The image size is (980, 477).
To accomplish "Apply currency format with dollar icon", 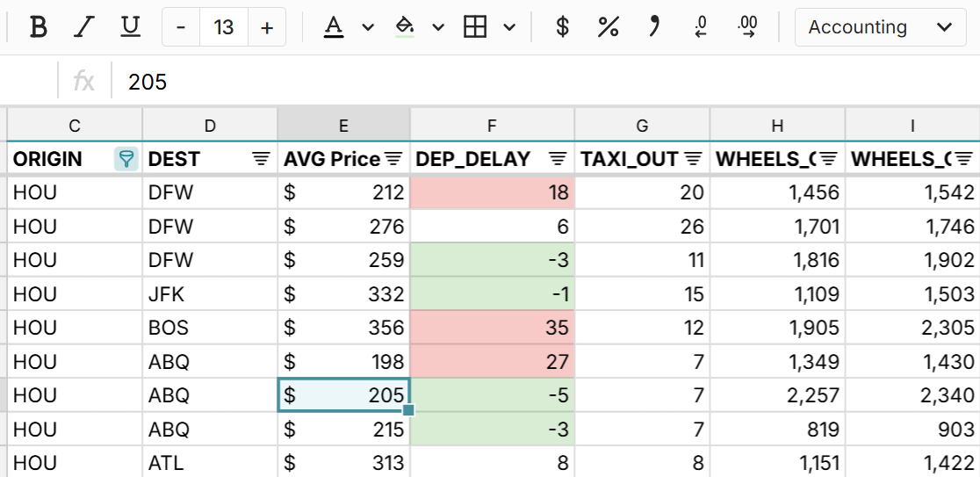I will [x=563, y=27].
